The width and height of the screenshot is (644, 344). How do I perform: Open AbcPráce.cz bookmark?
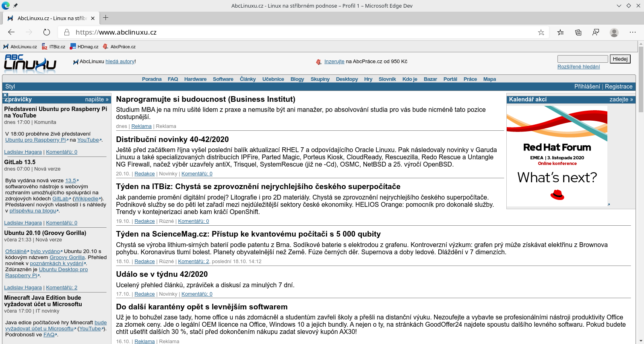119,47
